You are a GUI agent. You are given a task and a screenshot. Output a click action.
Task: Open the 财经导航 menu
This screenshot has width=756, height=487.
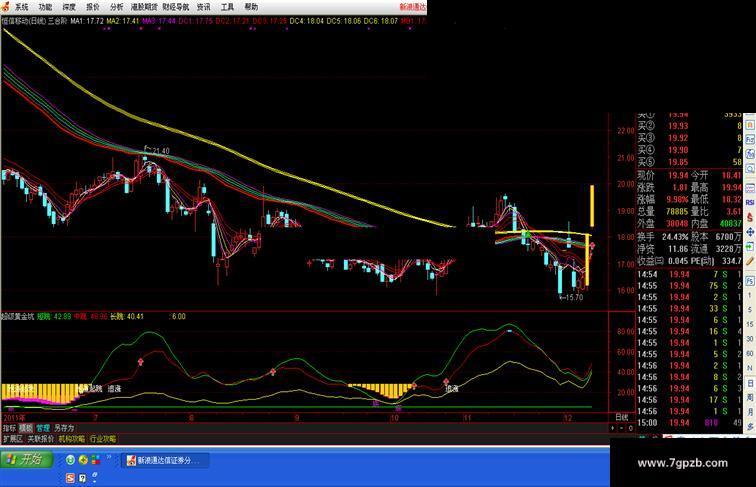(x=176, y=7)
